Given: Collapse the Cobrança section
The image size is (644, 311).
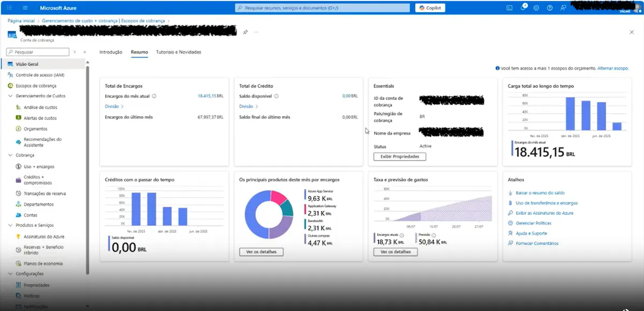Looking at the screenshot, I should coord(10,155).
